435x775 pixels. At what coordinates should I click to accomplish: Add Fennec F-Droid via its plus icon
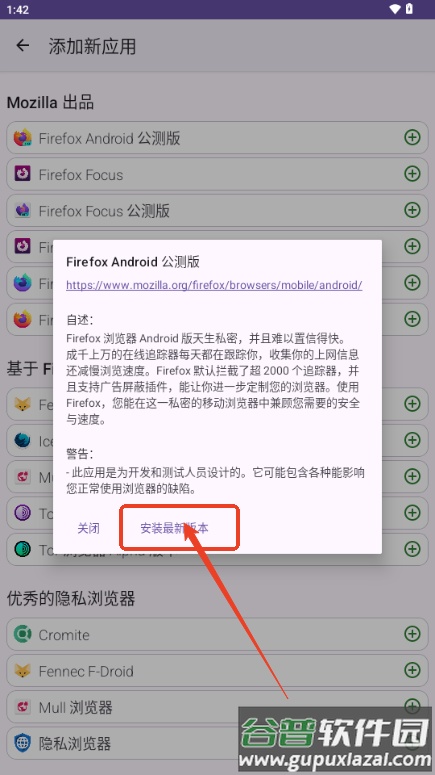coord(412,670)
